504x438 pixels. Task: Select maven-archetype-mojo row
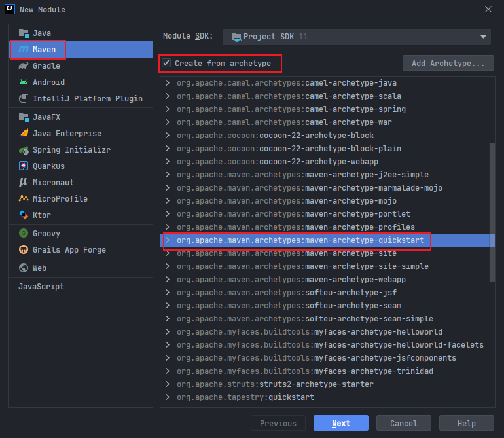click(x=327, y=201)
